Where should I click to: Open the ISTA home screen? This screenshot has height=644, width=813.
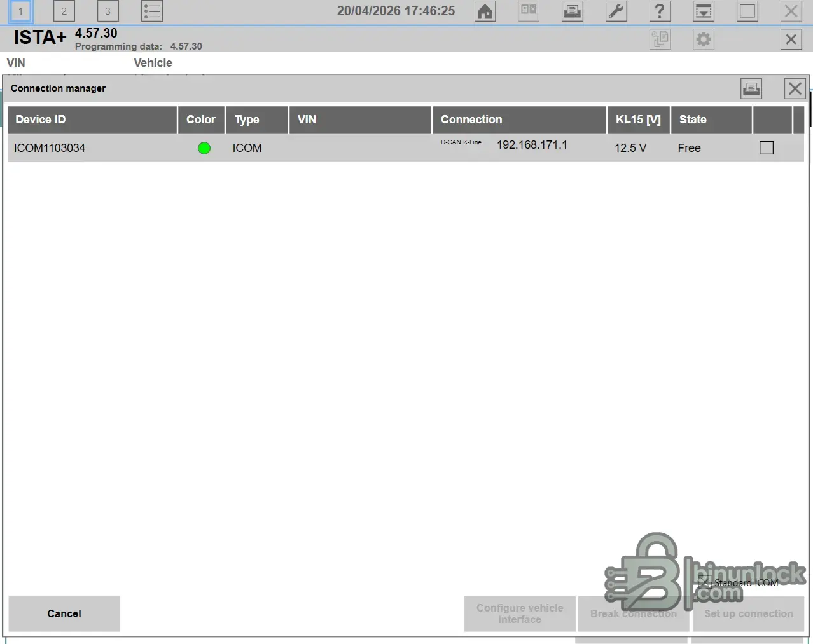tap(484, 11)
